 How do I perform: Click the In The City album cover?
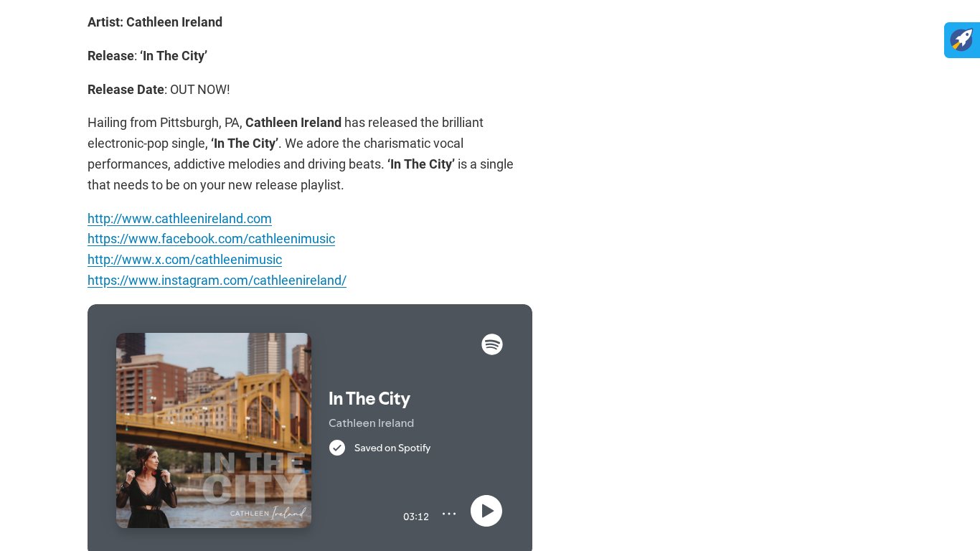214,430
